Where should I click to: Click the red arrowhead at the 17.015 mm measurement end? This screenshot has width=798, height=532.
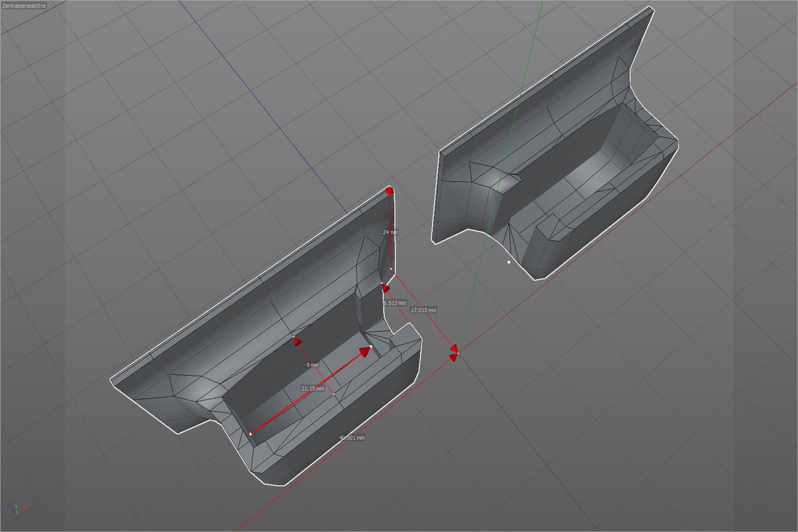pos(453,348)
